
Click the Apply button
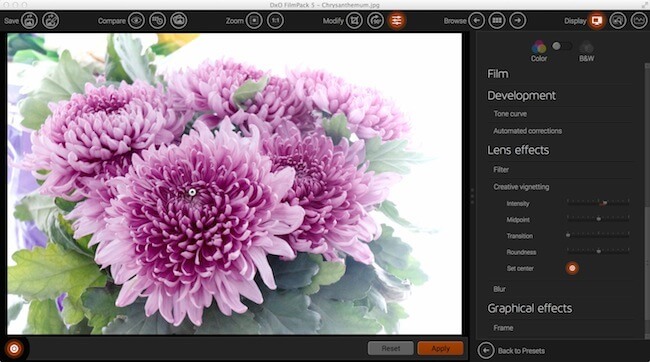440,348
